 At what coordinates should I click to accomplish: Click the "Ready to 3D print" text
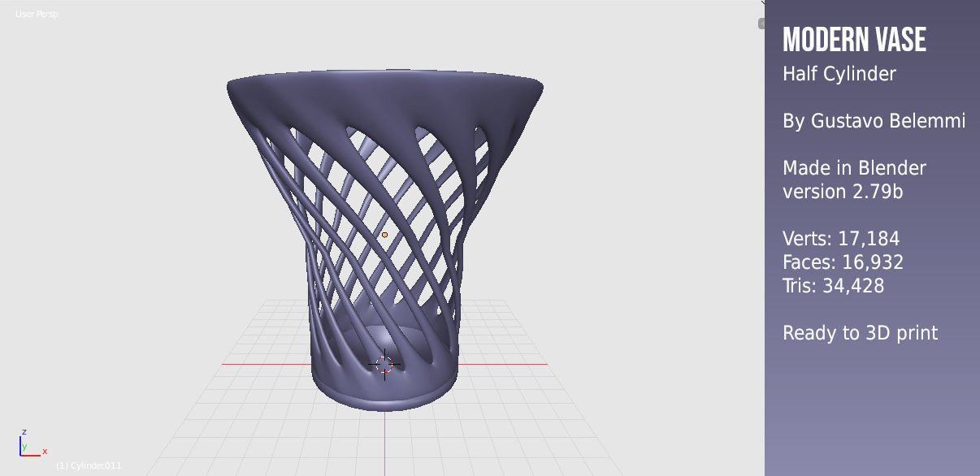860,333
